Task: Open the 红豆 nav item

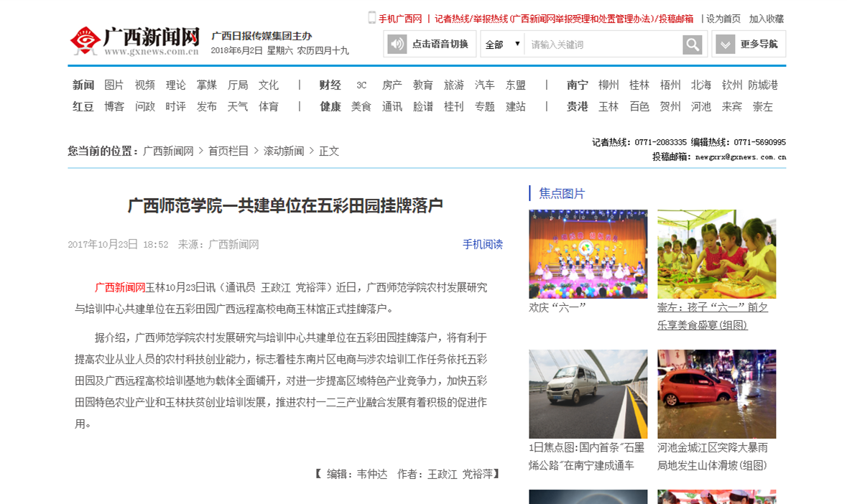Action: pyautogui.click(x=83, y=106)
